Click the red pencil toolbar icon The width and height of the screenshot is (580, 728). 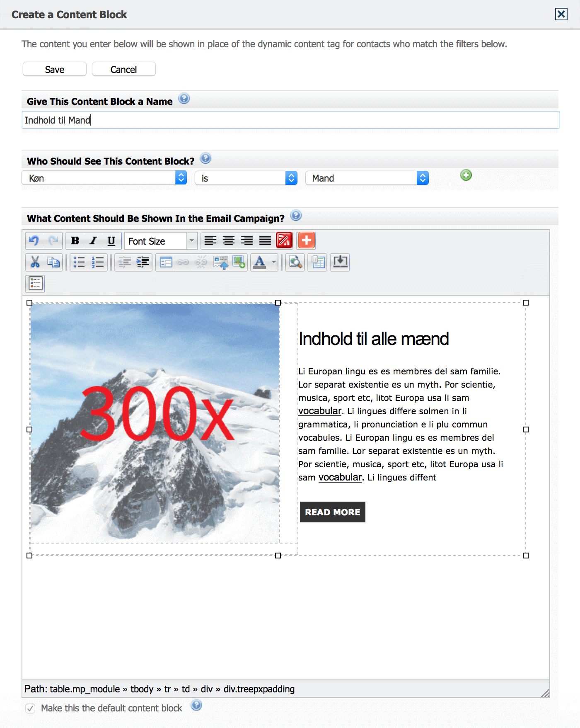click(284, 240)
